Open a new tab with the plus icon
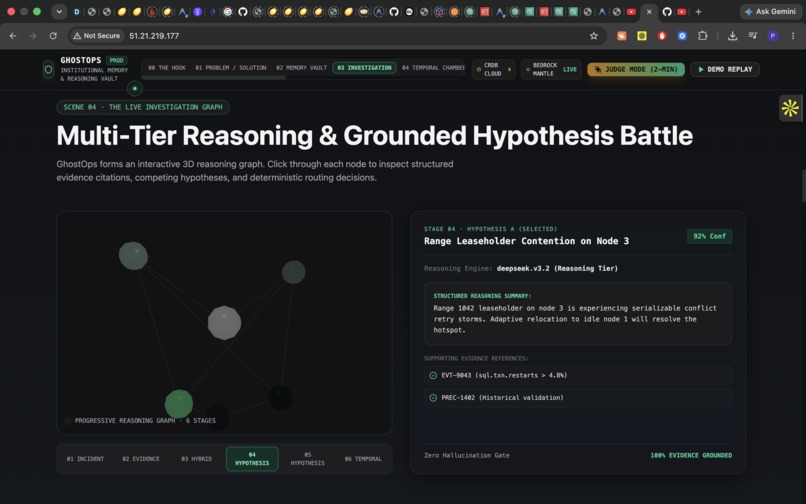Screen dimensions: 806x504 pos(698,12)
